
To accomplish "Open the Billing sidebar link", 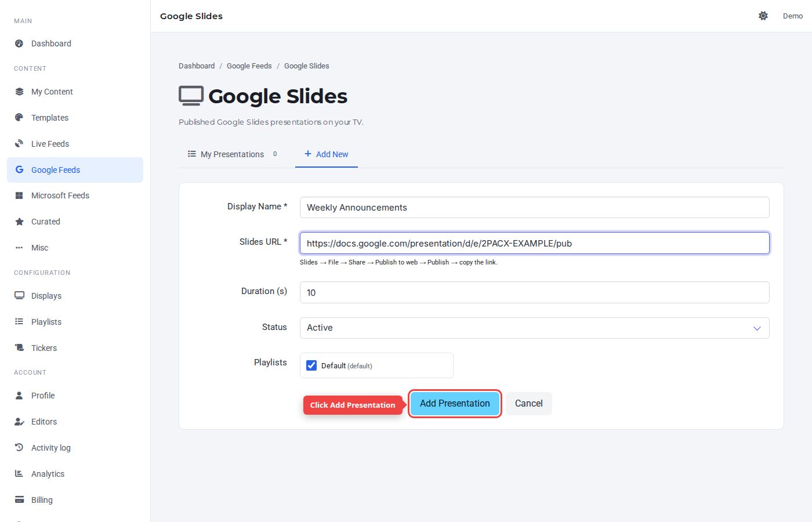I will [x=75, y=500].
